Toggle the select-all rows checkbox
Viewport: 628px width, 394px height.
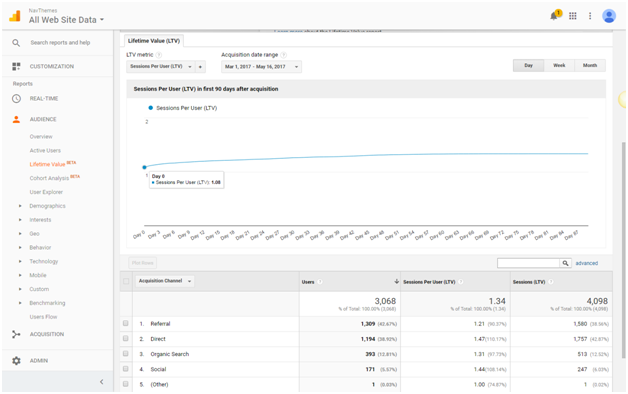(x=126, y=281)
